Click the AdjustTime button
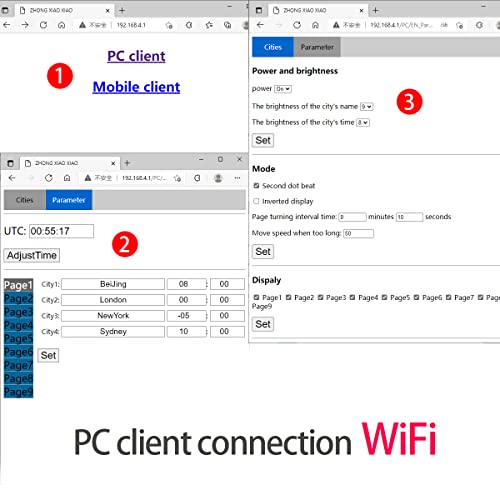Viewport: 500px width, 500px height. (x=32, y=255)
